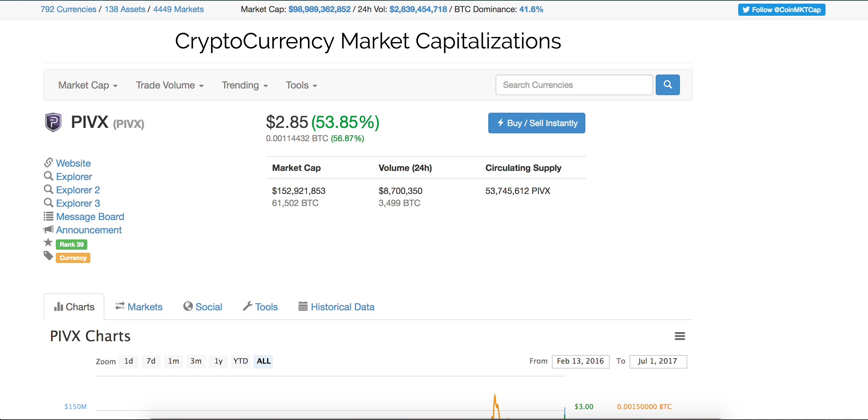Click the tag icon beside Currency
Screen dimensions: 868x420
(x=49, y=256)
